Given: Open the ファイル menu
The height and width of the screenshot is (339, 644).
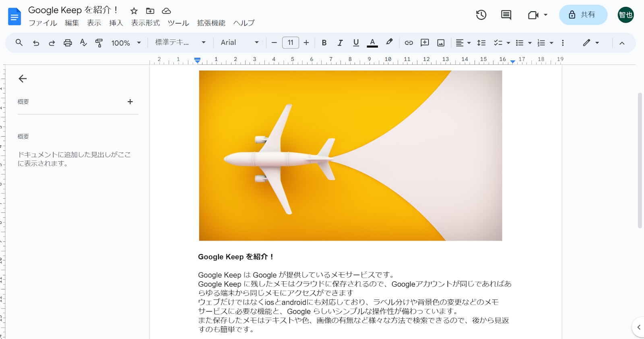Looking at the screenshot, I should click(x=43, y=23).
